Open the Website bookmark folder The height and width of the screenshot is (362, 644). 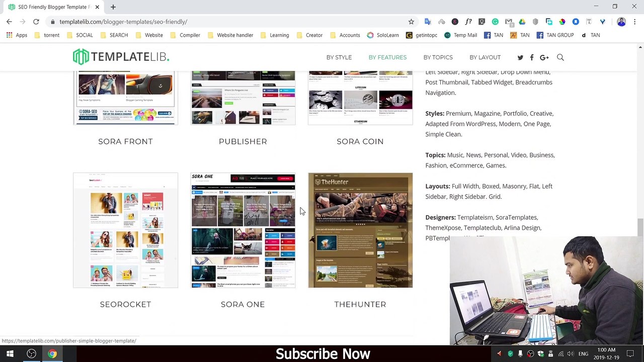148,35
